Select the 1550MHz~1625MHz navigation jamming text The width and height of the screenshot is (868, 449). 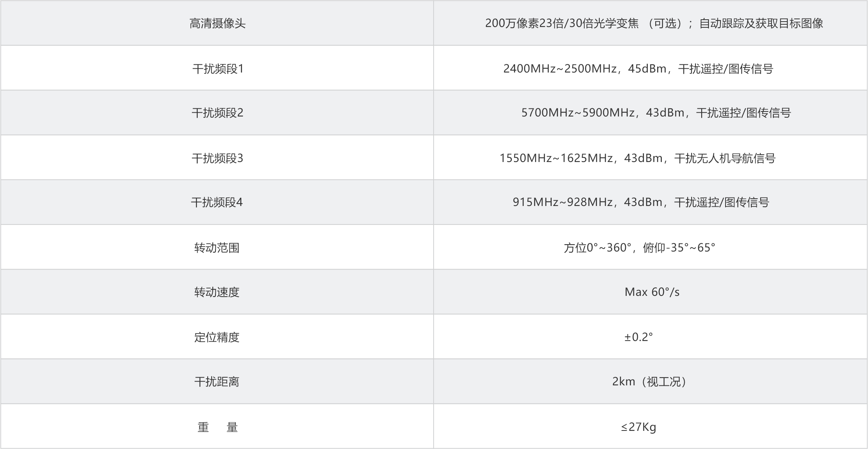[x=637, y=158]
